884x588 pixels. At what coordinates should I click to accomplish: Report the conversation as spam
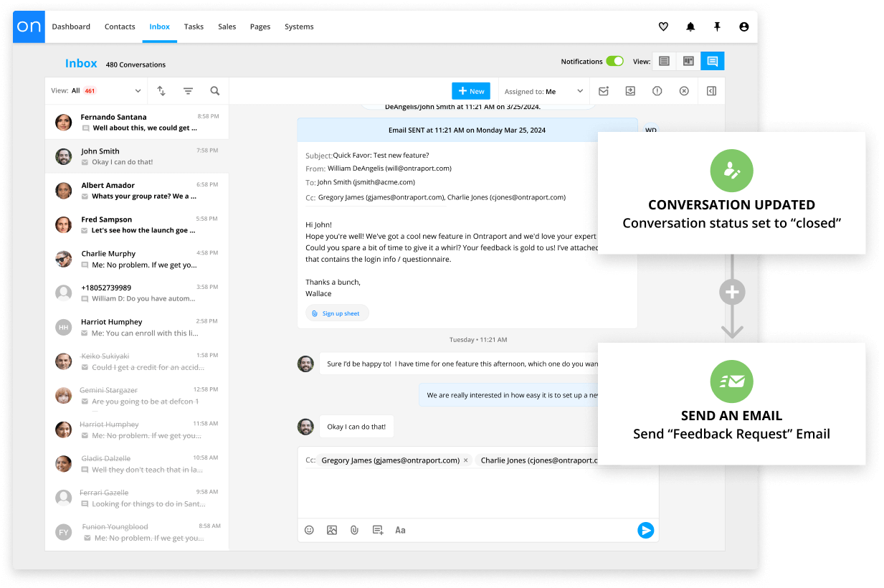pos(657,90)
